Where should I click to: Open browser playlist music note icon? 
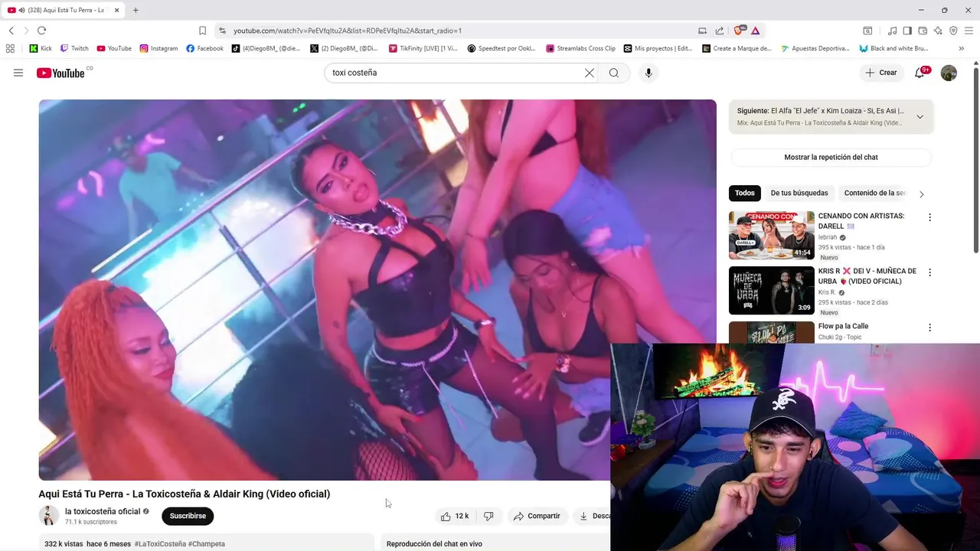tap(892, 31)
